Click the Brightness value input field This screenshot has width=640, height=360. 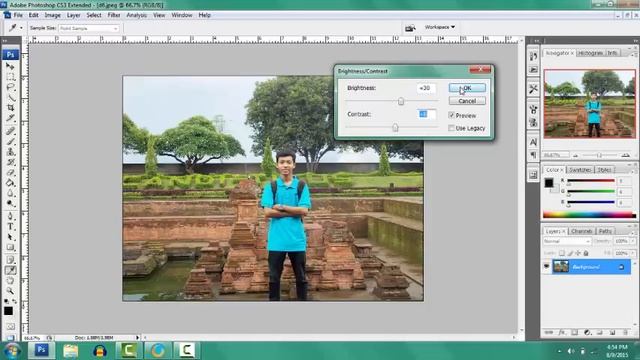426,88
